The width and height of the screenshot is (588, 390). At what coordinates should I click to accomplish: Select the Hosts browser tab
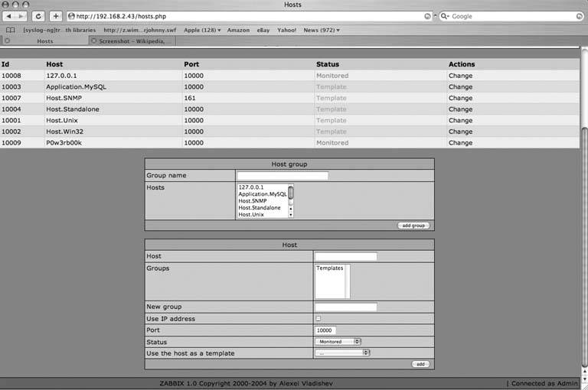(44, 41)
